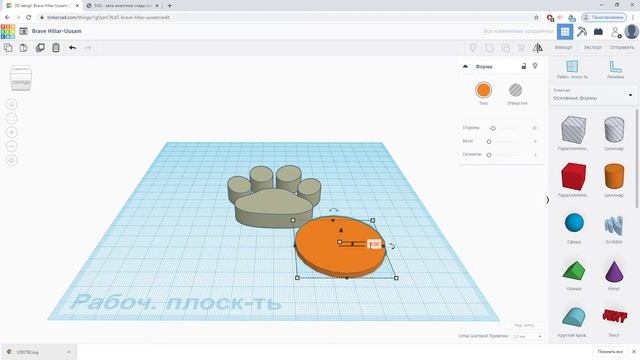Set the shape to Hole with the striped swatch
This screenshot has height=360, width=640.
(x=516, y=90)
